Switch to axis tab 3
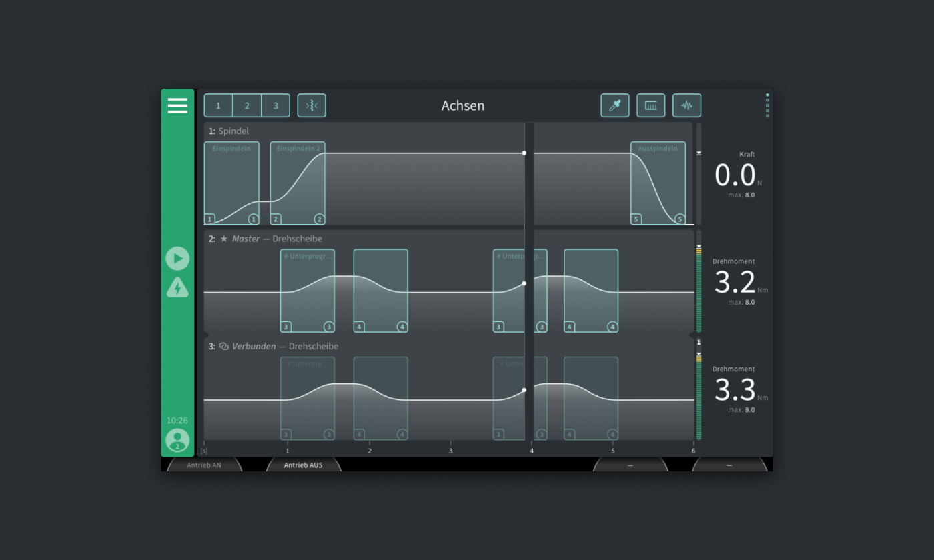 (276, 105)
